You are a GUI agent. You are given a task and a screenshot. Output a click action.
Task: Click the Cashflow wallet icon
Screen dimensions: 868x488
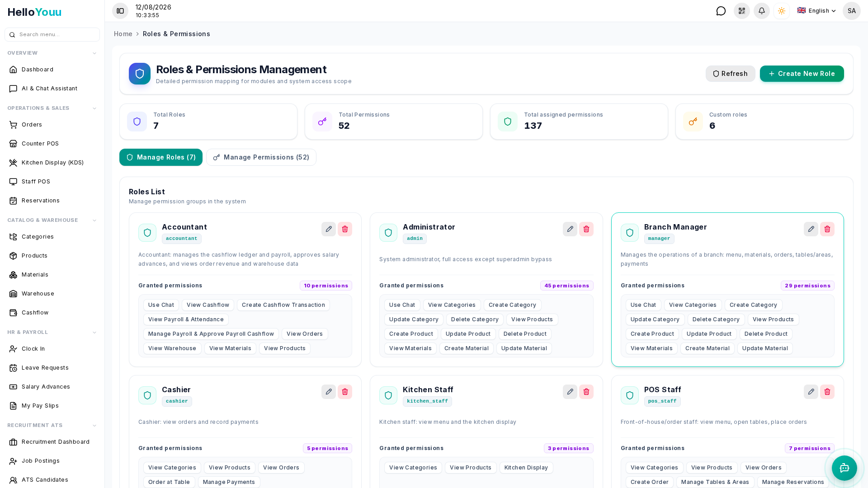[x=13, y=313]
